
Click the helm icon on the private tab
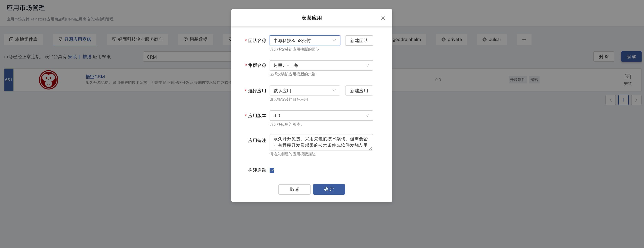click(444, 40)
